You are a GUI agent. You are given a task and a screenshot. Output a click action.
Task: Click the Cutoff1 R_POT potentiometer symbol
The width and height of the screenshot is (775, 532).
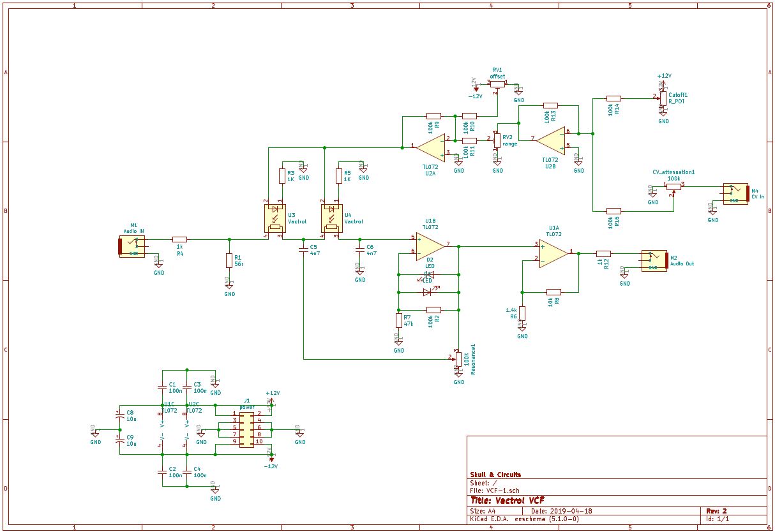pyautogui.click(x=663, y=99)
